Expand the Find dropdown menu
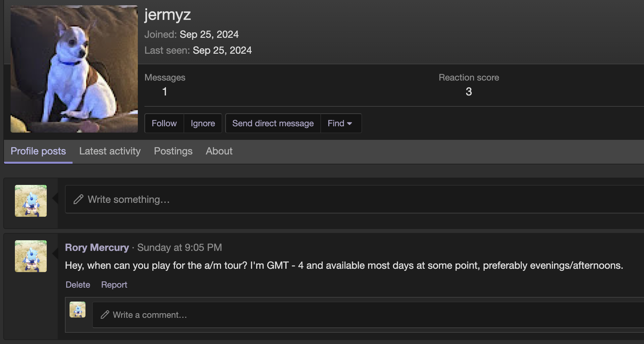 point(341,123)
